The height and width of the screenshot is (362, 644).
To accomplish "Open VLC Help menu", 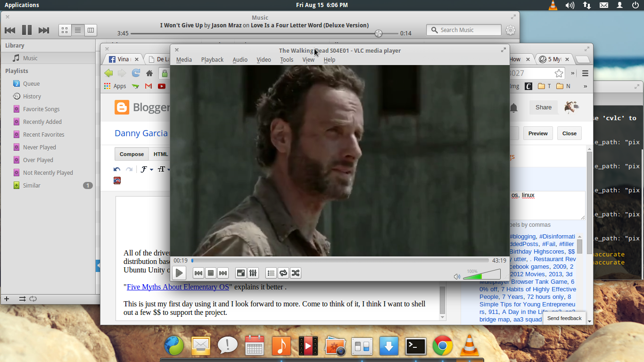I will [330, 60].
